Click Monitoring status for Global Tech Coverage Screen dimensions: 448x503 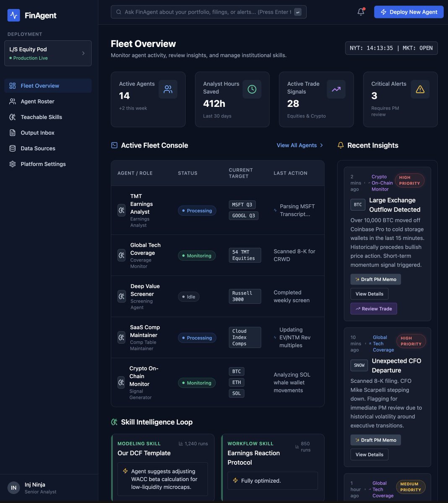pyautogui.click(x=197, y=256)
